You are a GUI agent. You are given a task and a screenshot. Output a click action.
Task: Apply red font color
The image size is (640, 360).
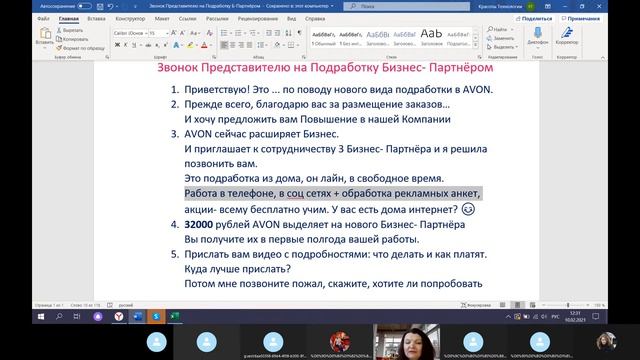(x=204, y=45)
